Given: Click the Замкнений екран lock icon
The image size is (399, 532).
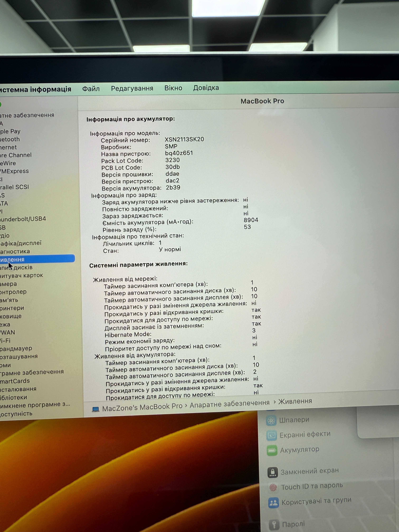Looking at the screenshot, I should [x=273, y=472].
